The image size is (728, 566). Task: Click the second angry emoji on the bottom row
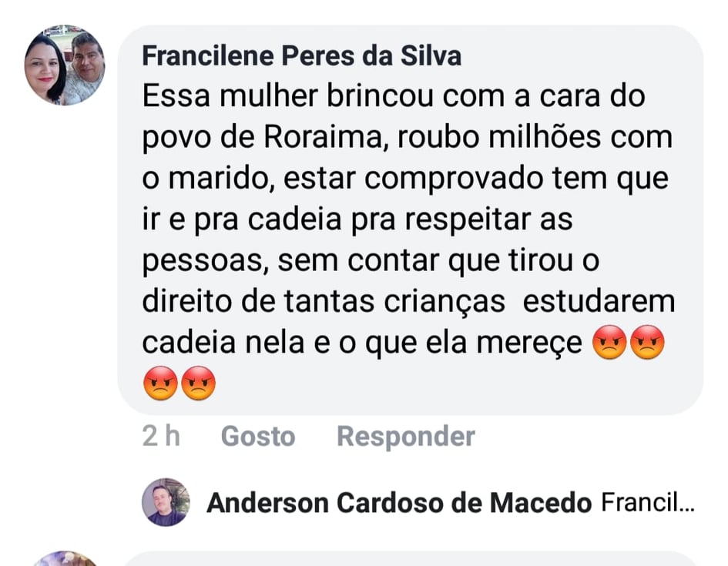click(x=198, y=383)
